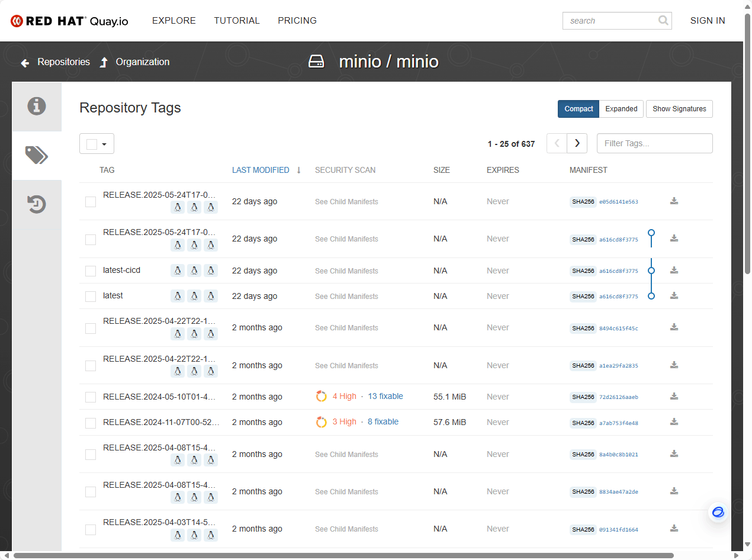Click the fetch tag icon for manifest a1ea29fa2835
This screenshot has width=752, height=560.
674,365
